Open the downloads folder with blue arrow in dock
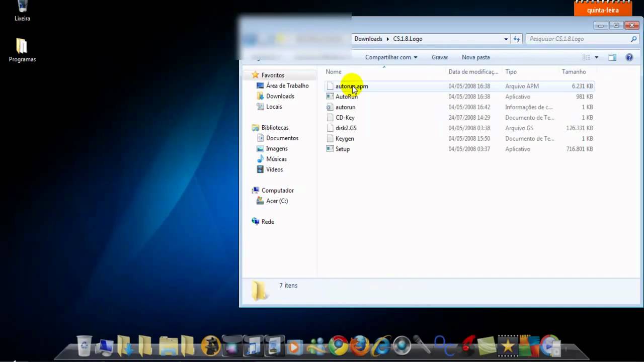Viewport: 644px width, 362px height. 125,345
